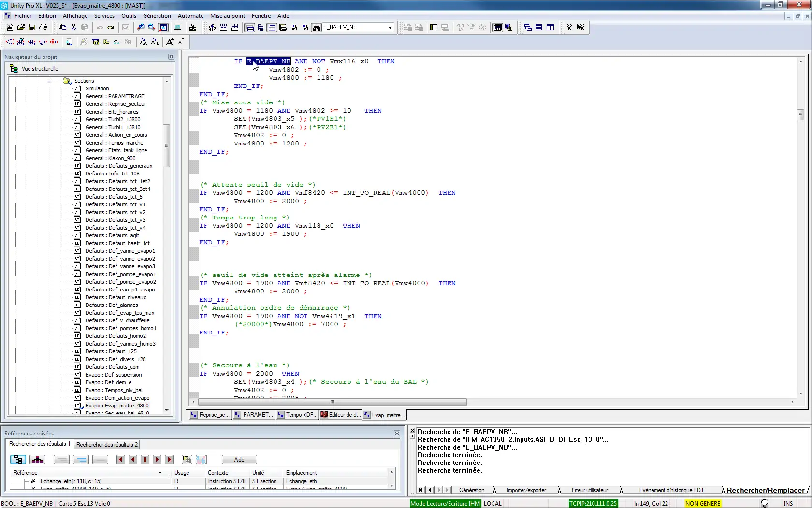Save project with floppy disk icon

tap(32, 28)
